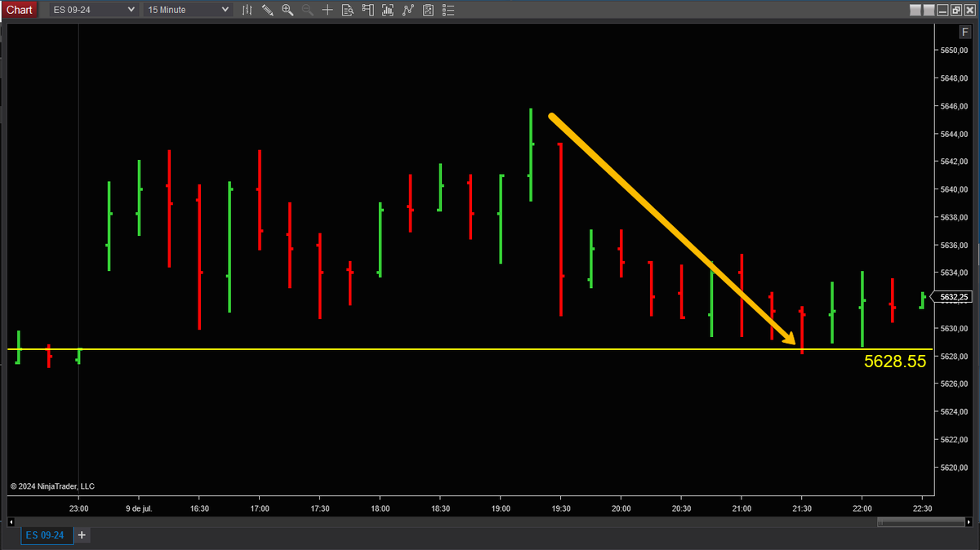Open the Strategies icon
This screenshot has width=980, height=550.
pos(408,10)
